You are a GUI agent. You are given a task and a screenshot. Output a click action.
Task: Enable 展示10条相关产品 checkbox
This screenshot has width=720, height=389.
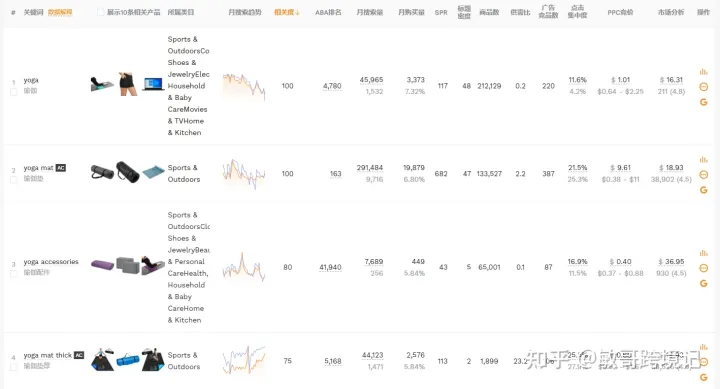click(x=101, y=12)
